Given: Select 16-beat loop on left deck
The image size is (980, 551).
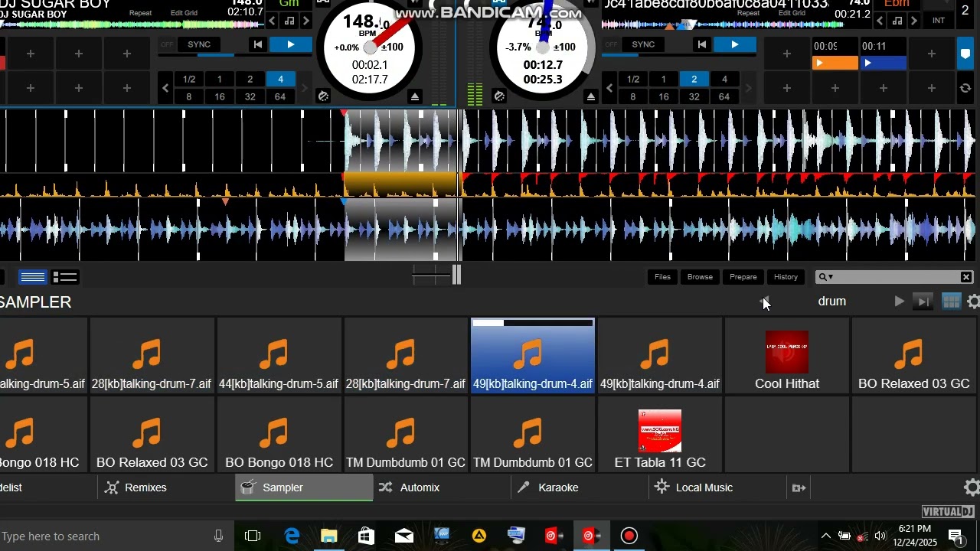Looking at the screenshot, I should (219, 96).
